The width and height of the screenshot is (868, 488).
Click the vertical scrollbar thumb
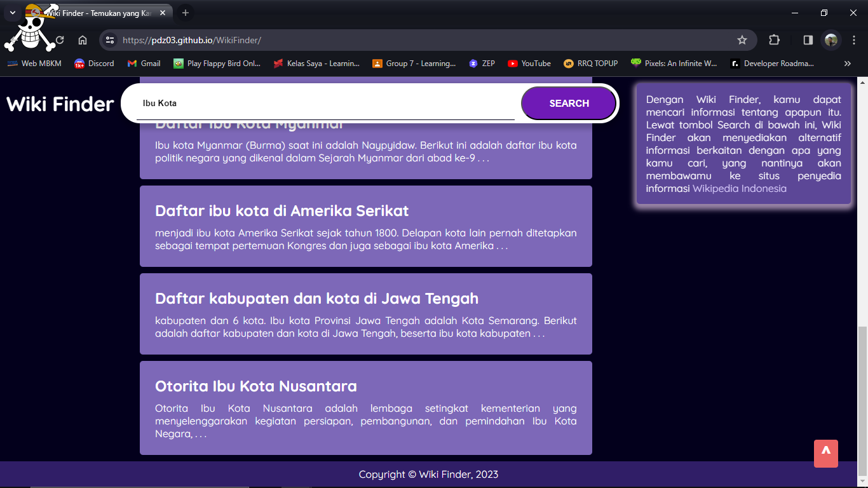click(x=862, y=400)
